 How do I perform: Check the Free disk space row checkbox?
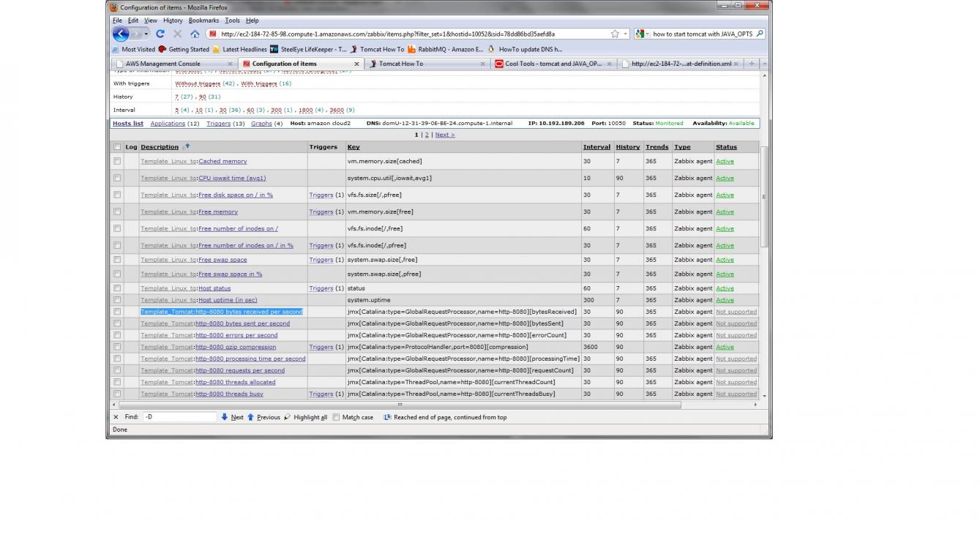tap(117, 195)
